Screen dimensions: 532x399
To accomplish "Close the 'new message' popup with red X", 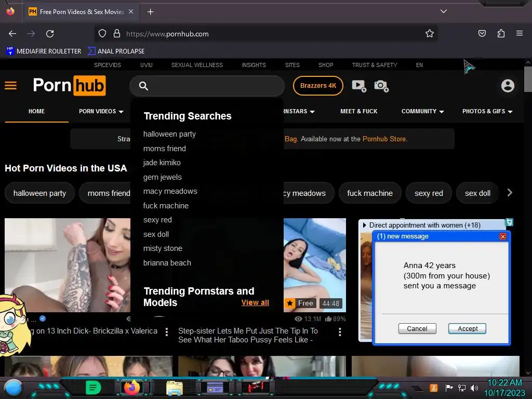I will pyautogui.click(x=503, y=236).
